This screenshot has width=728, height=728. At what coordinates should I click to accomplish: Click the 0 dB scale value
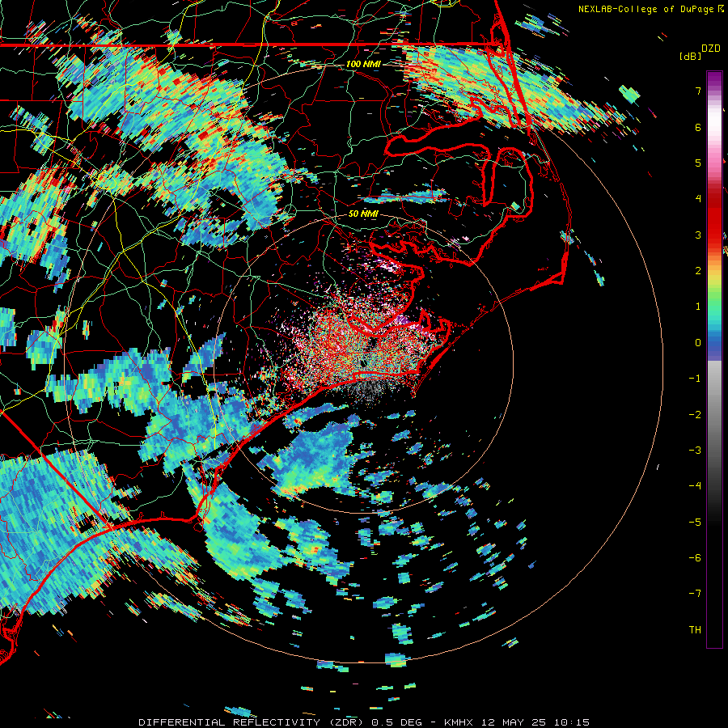click(x=698, y=343)
